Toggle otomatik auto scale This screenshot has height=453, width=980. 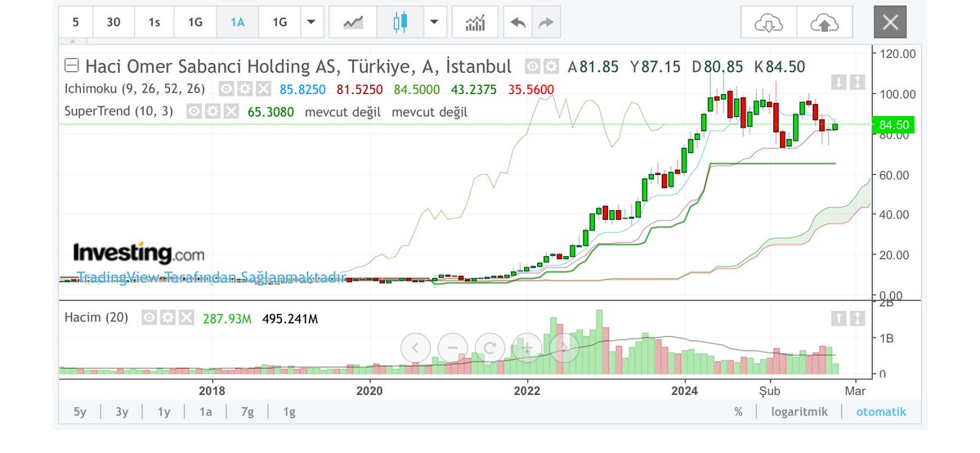coord(880,411)
